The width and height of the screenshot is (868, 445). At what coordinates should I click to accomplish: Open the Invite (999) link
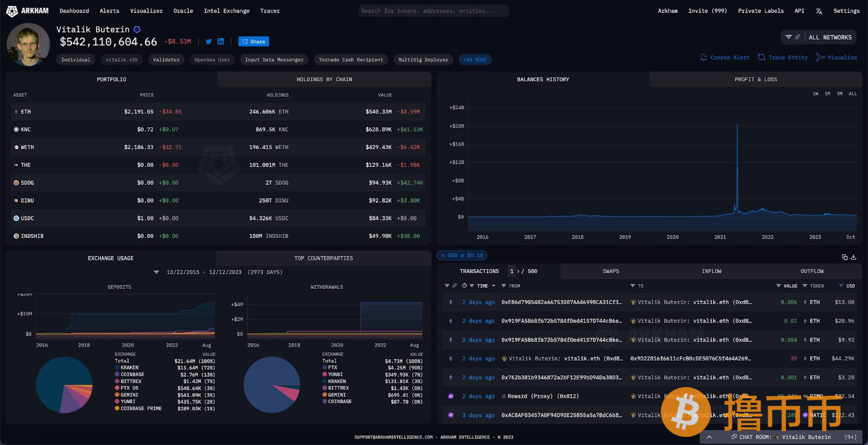tap(707, 11)
